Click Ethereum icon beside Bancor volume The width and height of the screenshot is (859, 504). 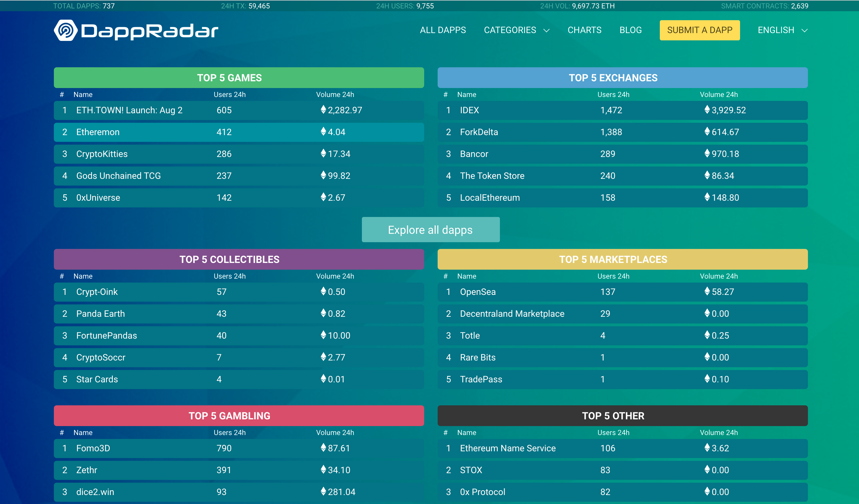coord(707,153)
